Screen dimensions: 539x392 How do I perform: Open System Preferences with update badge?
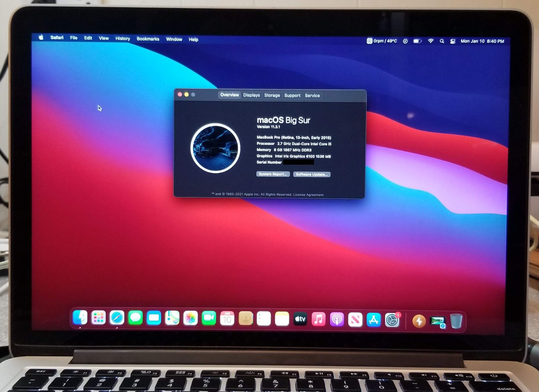tap(392, 320)
